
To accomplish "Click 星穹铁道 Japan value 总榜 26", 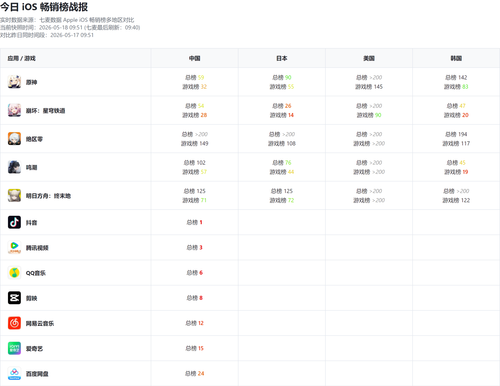I will coord(282,106).
